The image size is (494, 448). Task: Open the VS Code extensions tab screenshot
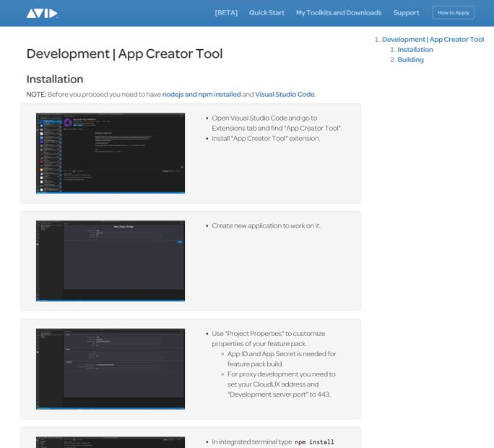[110, 153]
